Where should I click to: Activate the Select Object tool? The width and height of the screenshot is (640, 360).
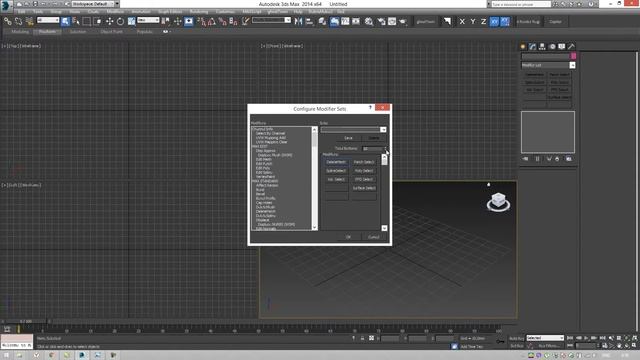coord(65,21)
